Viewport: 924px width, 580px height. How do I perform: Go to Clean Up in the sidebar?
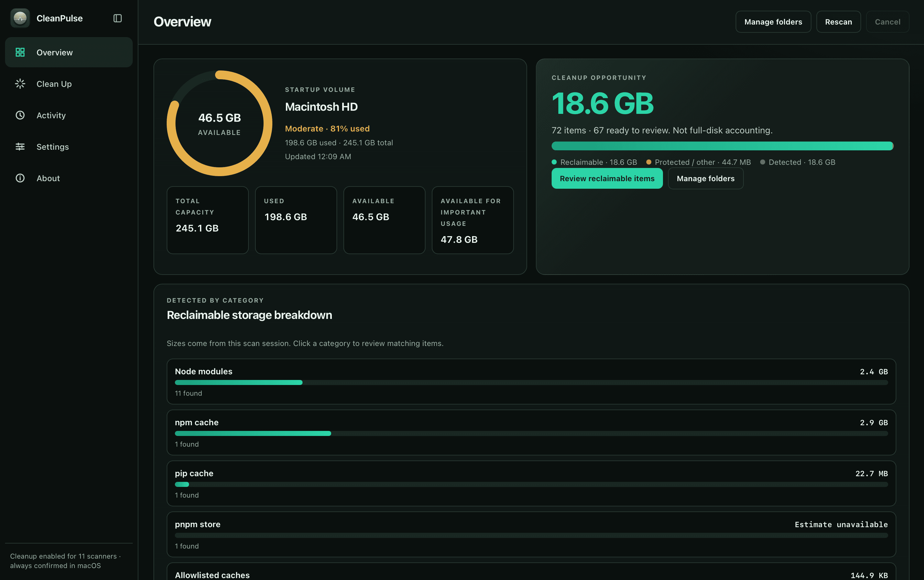(x=69, y=84)
